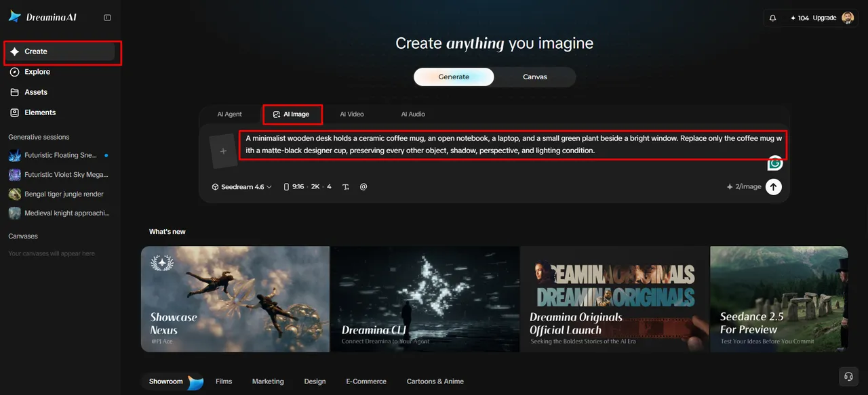Open the Dreamina Originals Official Launch card
Screen dimensions: 868x395
[x=614, y=299]
